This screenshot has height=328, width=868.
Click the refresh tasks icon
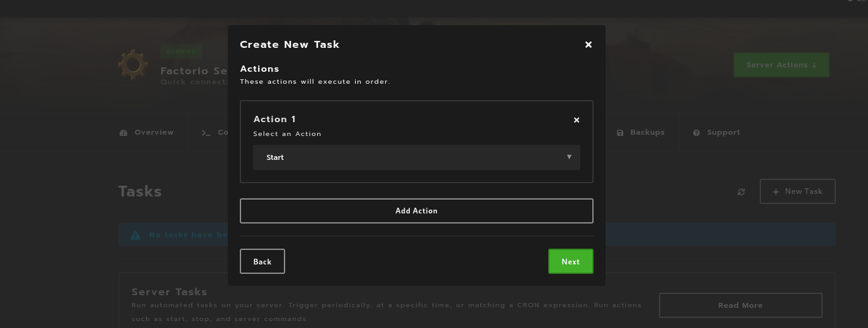tap(741, 191)
